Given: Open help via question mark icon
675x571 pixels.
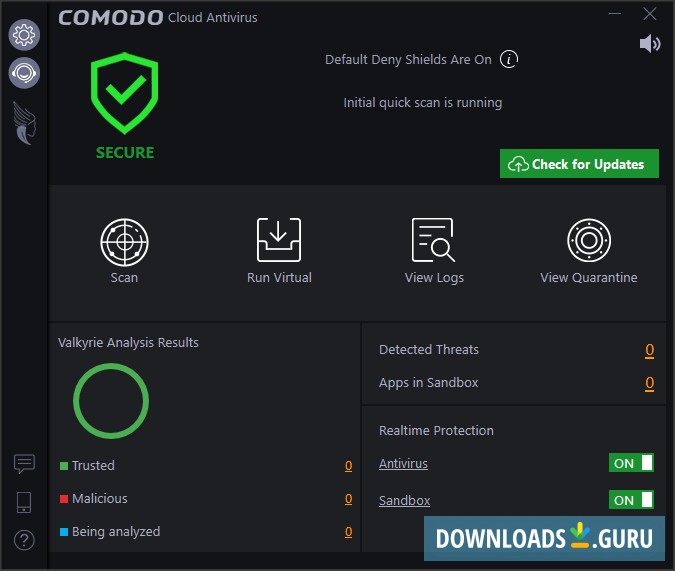Looking at the screenshot, I should 24,540.
